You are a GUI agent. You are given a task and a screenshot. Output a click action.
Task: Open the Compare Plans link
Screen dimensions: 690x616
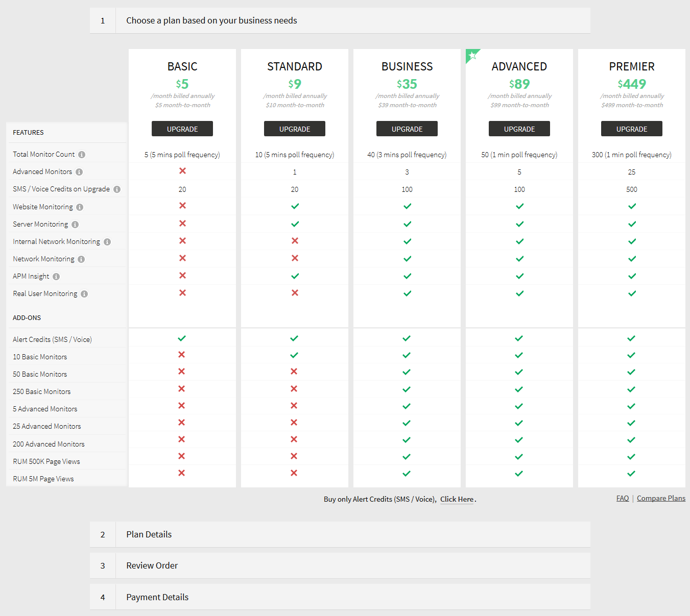661,498
